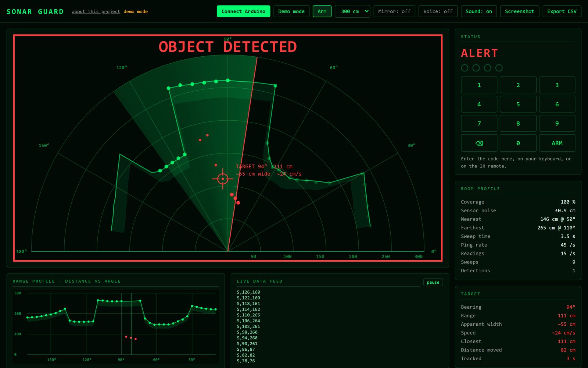Click the 200 range tick on radar axis
Image resolution: width=588 pixels, height=368 pixels.
point(353,256)
